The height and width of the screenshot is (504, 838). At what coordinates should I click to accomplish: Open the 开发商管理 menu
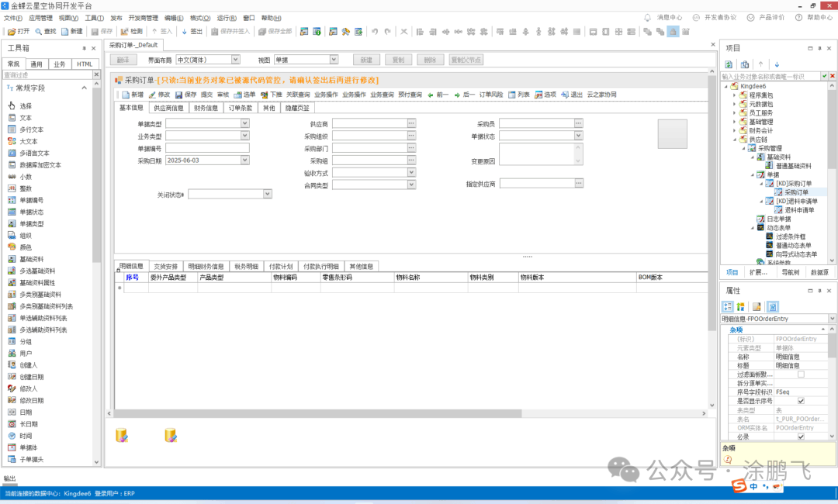point(143,17)
